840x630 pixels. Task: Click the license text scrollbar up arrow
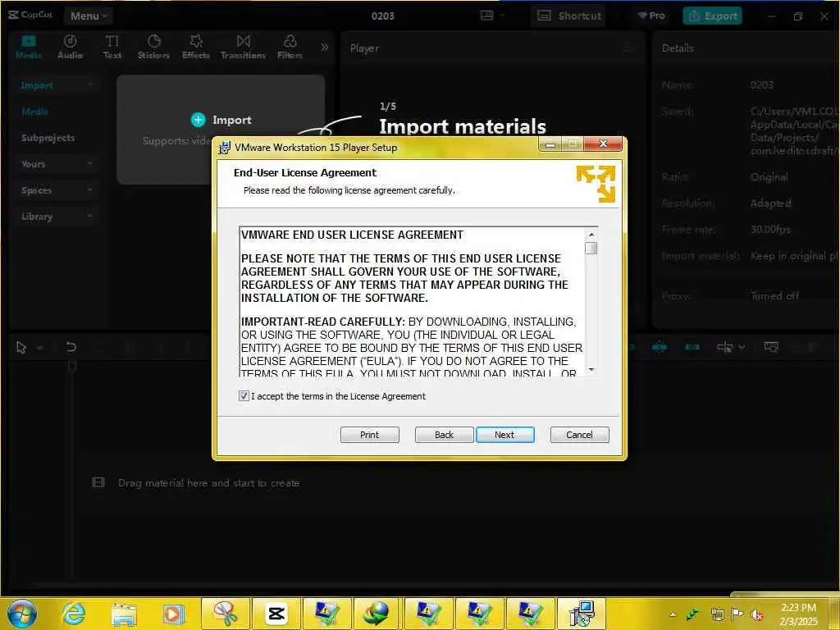pos(591,235)
